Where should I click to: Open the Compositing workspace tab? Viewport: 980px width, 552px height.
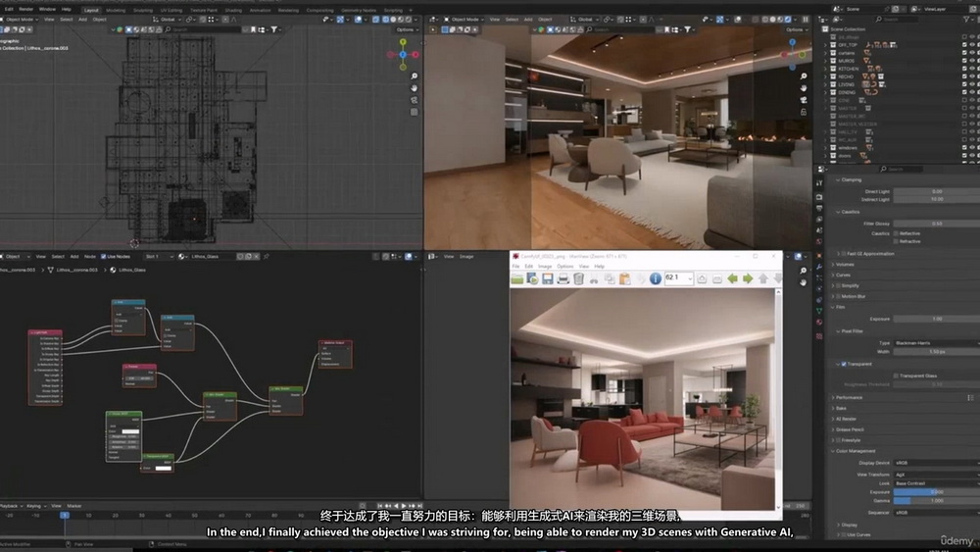319,10
